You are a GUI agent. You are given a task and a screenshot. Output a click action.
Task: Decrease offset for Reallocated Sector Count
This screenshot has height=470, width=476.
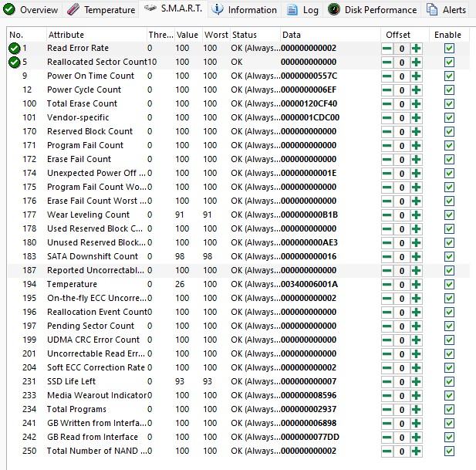pyautogui.click(x=387, y=63)
